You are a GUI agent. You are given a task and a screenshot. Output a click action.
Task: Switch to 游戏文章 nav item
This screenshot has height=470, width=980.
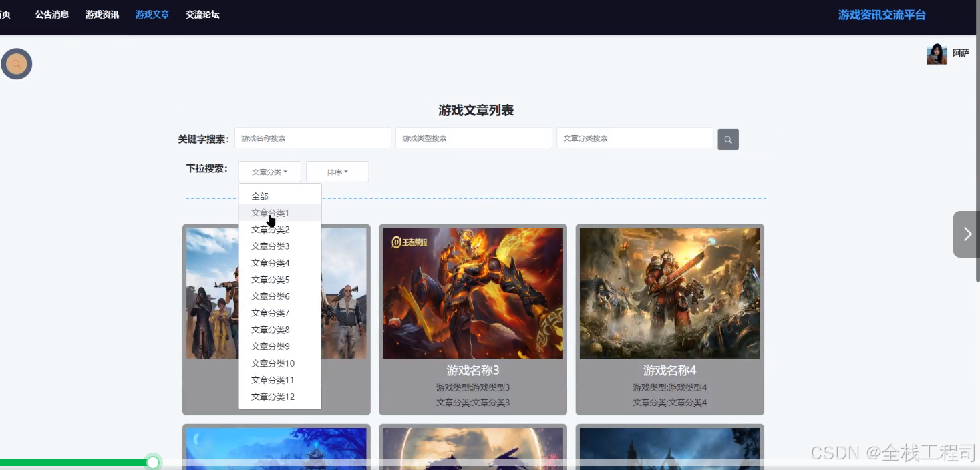click(x=152, y=14)
